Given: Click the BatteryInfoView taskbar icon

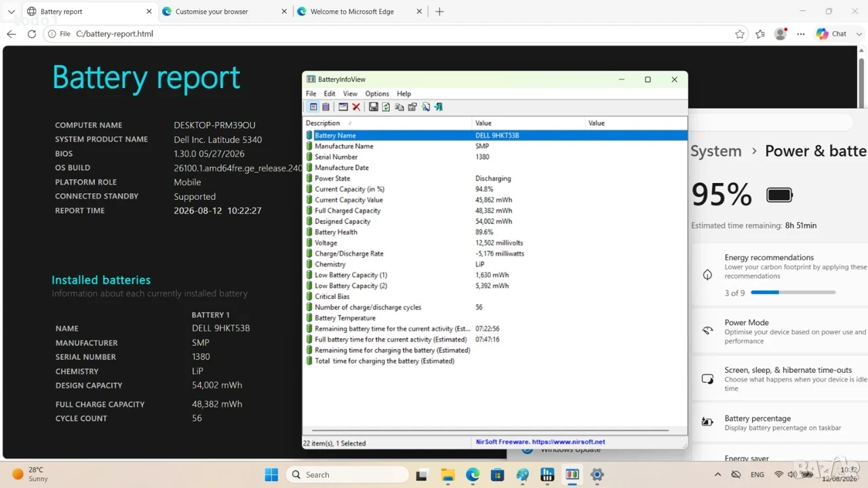Looking at the screenshot, I should (572, 474).
